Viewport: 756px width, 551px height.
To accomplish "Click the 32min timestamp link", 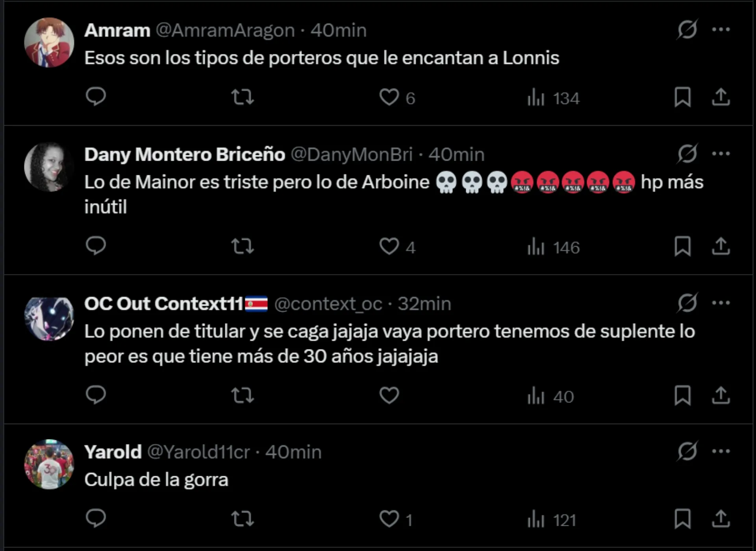I will tap(424, 304).
